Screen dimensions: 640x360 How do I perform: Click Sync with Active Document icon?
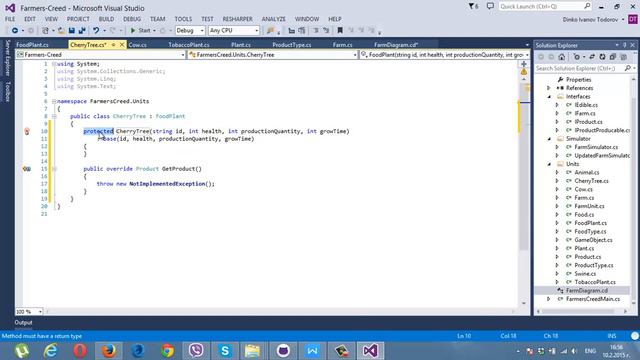click(x=592, y=57)
